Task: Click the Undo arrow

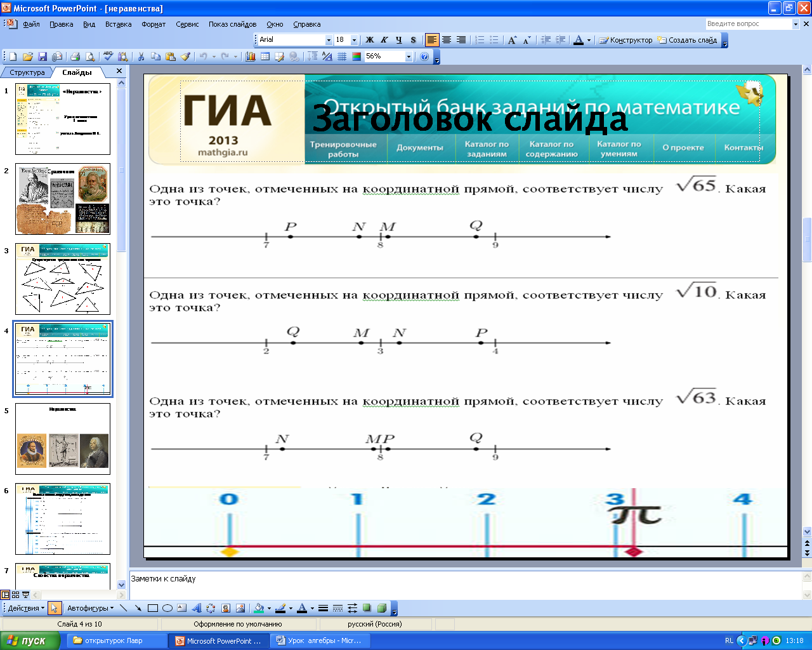Action: click(203, 56)
